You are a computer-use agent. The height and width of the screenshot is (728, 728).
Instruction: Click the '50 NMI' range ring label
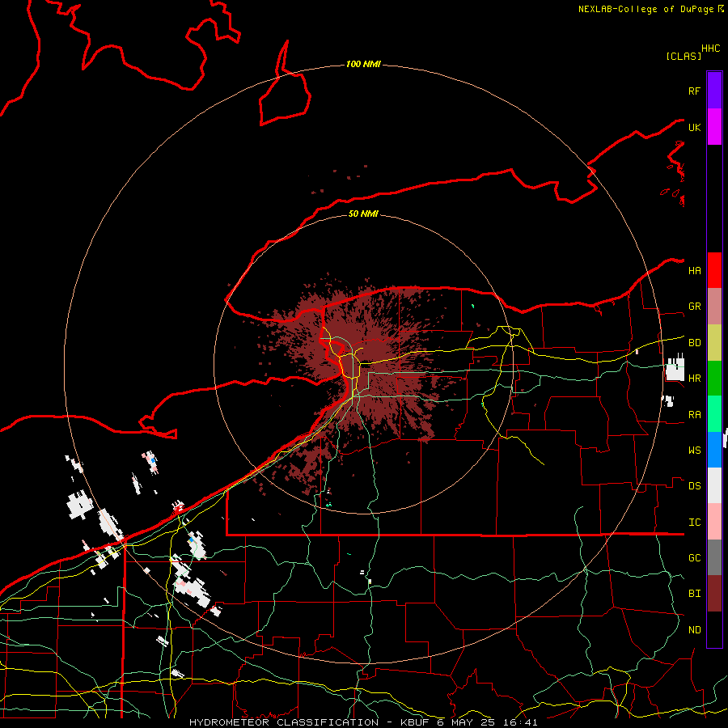[x=363, y=214]
